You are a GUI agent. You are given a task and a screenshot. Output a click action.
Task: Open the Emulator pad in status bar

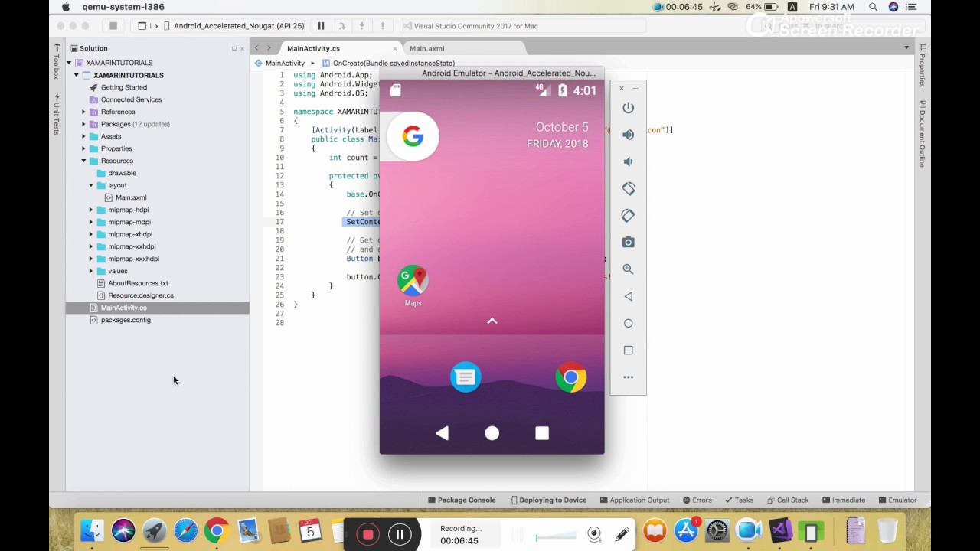(897, 500)
